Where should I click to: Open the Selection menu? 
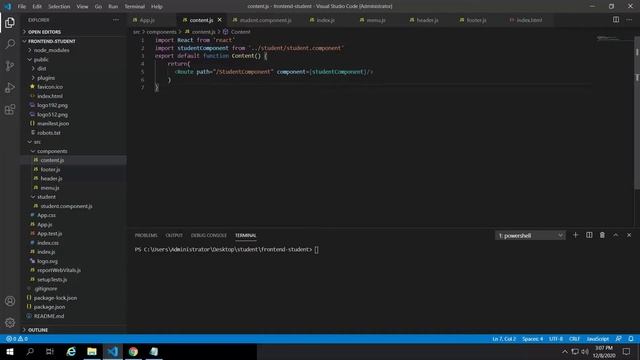pyautogui.click(x=59, y=7)
